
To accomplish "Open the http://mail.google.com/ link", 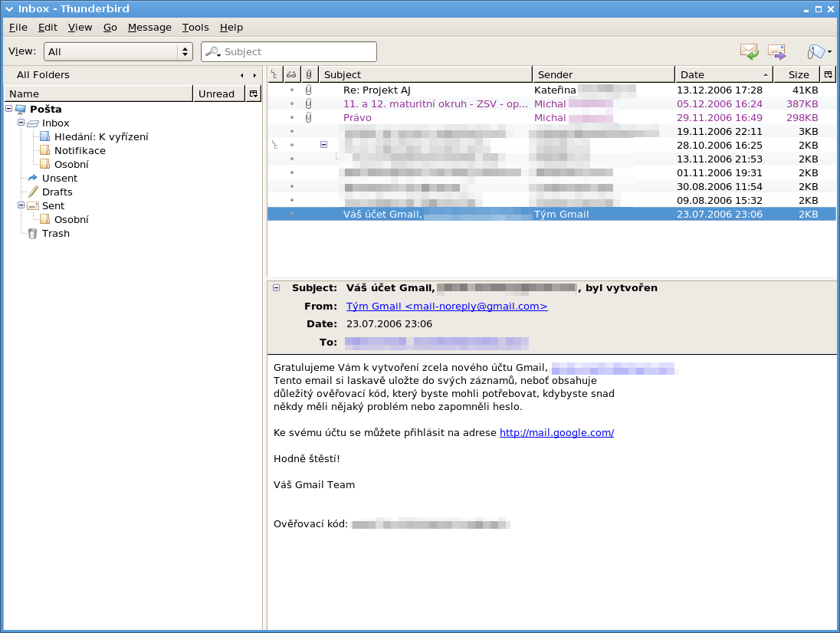I will (x=556, y=433).
